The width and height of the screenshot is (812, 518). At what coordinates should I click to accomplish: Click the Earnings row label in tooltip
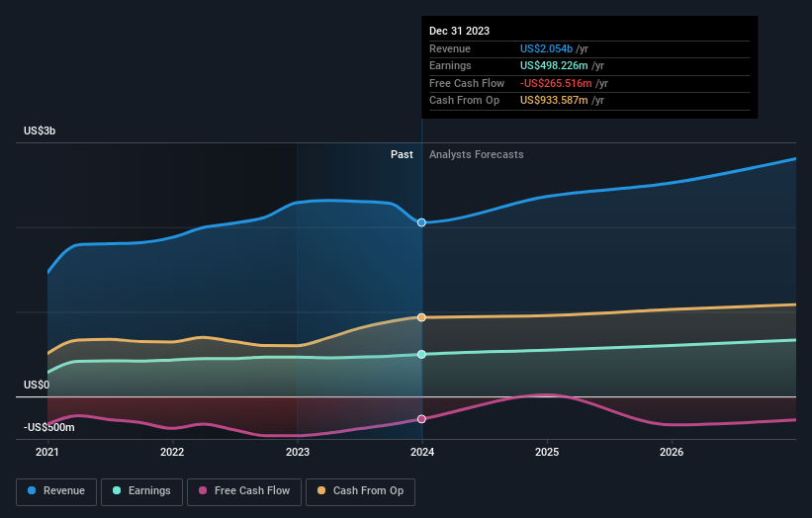451,65
